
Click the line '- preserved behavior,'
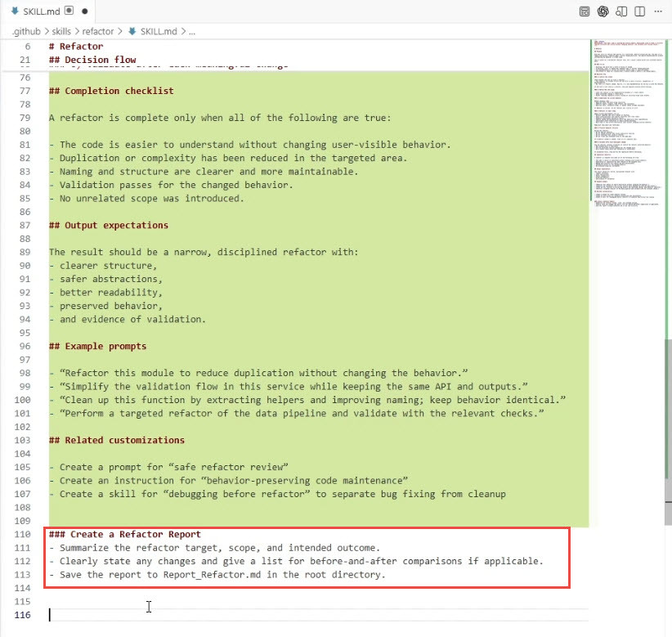click(105, 306)
